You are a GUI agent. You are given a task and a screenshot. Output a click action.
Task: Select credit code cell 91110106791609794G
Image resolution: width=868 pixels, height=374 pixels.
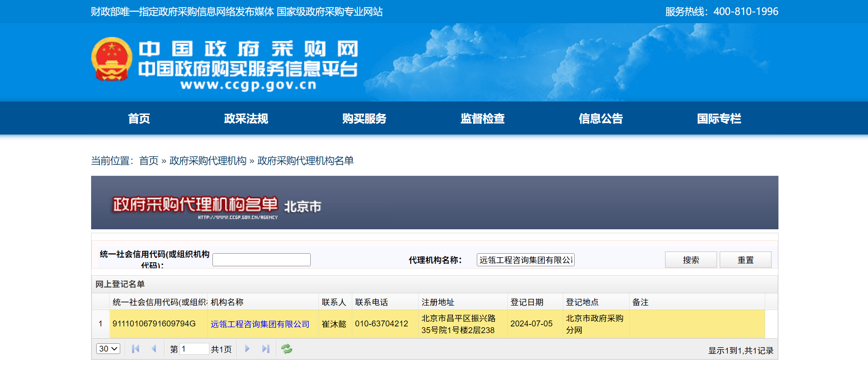159,324
